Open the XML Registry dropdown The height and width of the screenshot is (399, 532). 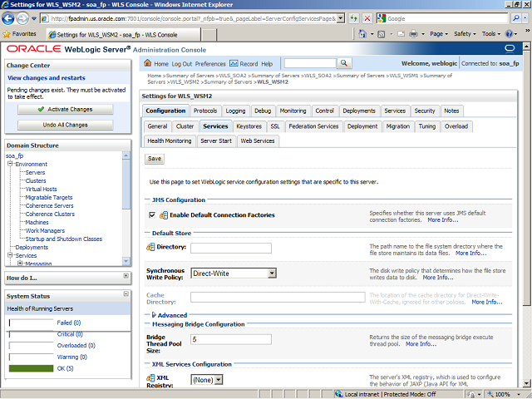tap(208, 380)
